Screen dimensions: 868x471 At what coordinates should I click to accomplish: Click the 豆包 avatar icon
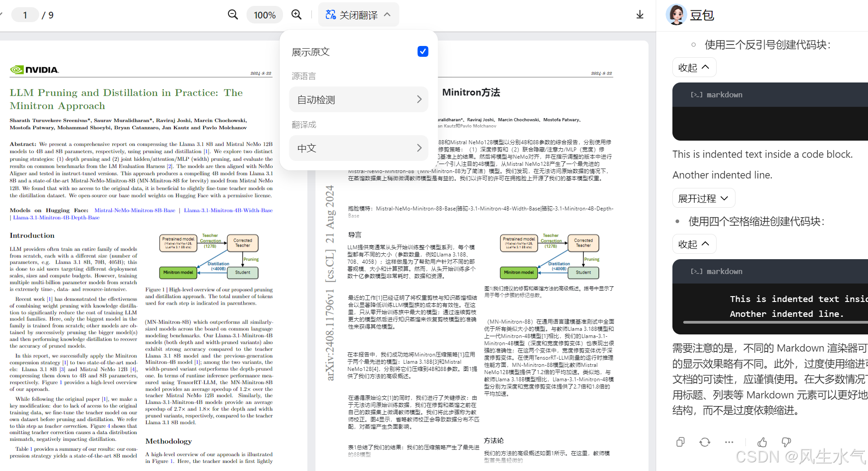click(676, 15)
